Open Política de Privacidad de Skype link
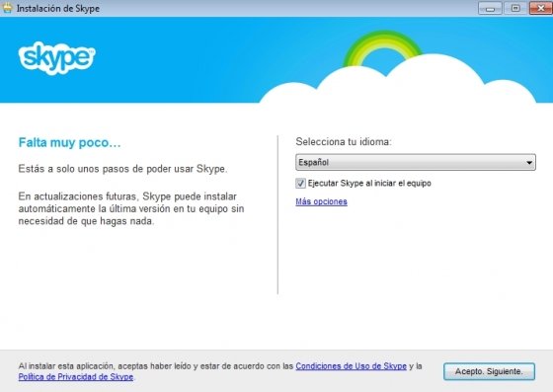Viewport: 553px width, 392px height. 76,377
